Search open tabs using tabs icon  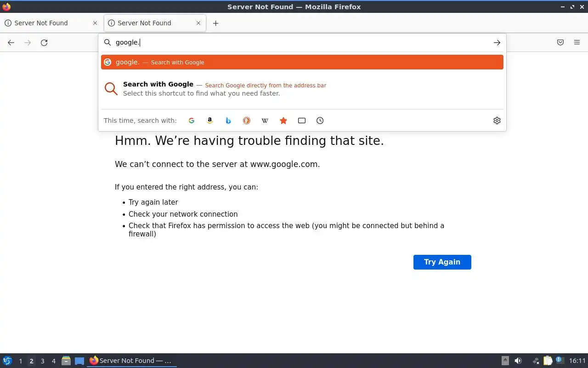[x=302, y=121]
